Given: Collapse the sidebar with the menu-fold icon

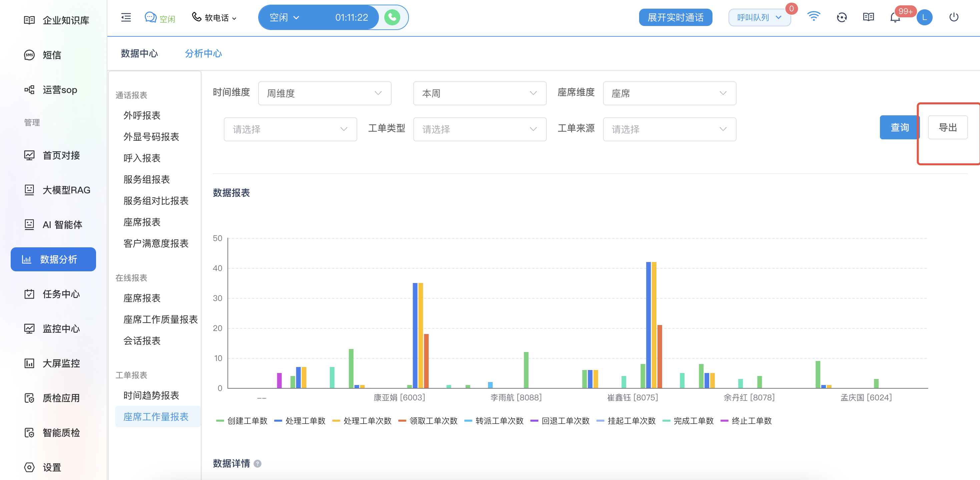Looking at the screenshot, I should click(x=126, y=17).
